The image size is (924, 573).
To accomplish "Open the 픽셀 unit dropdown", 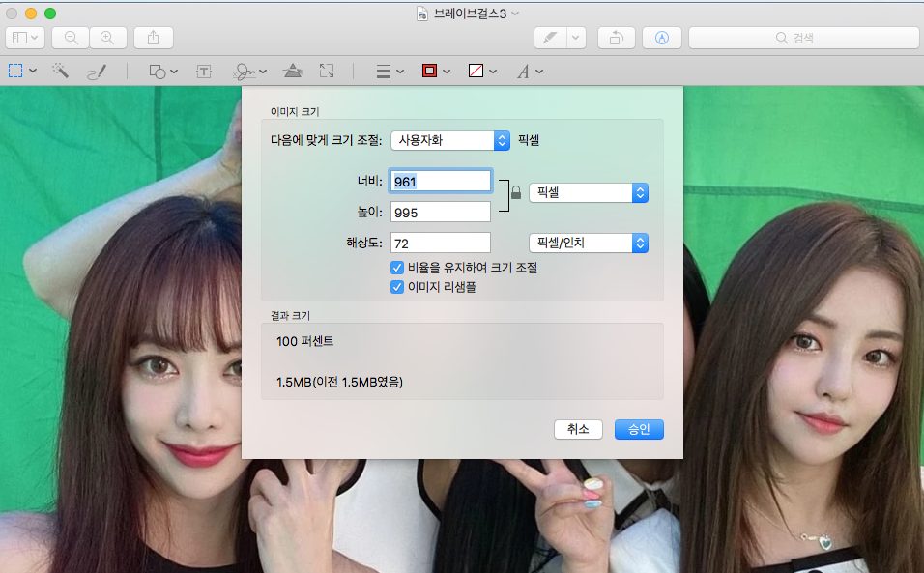I will click(589, 192).
